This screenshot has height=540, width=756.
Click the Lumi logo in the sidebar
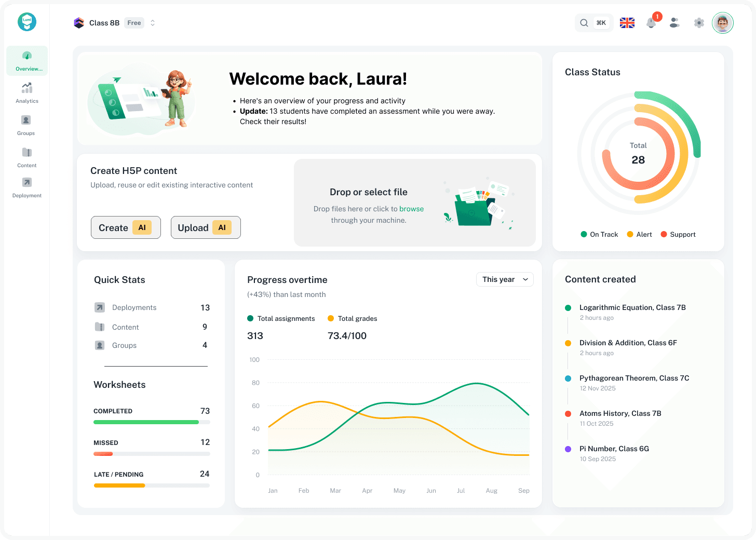27,22
